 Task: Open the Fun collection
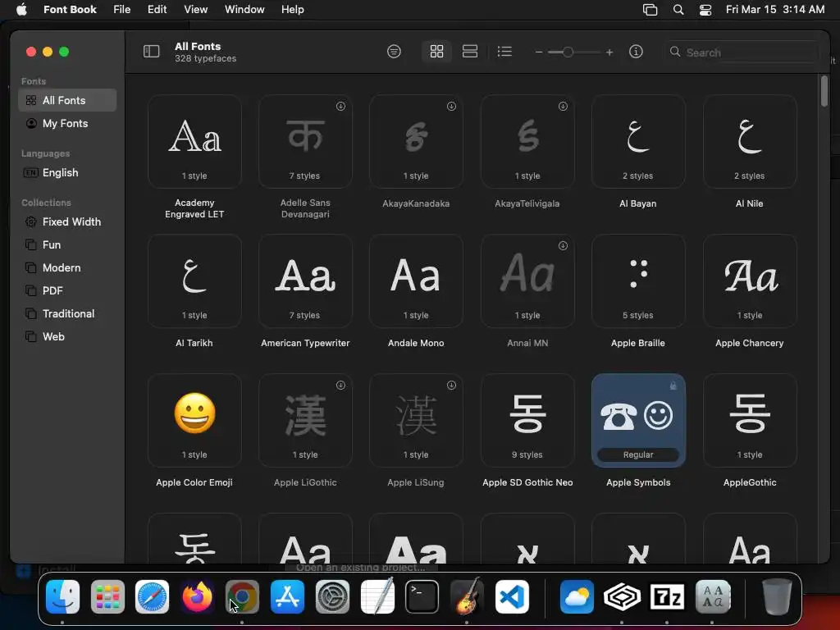point(67,244)
